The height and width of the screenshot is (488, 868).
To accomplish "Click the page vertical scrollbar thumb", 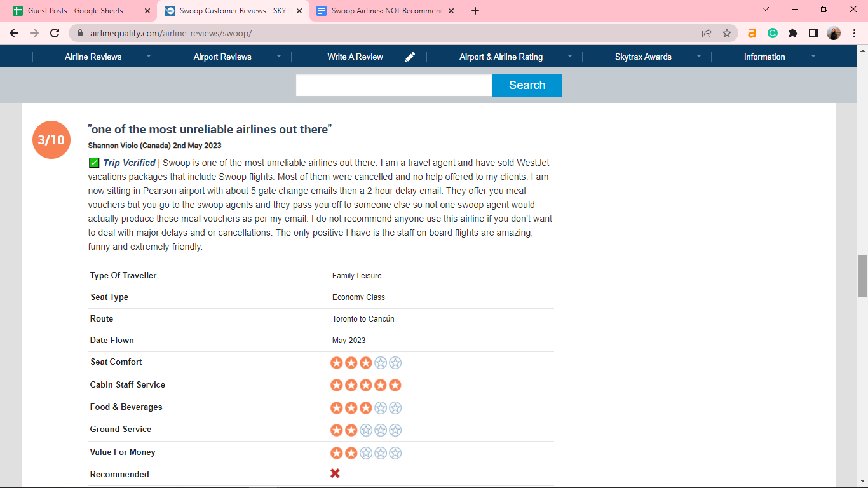I will pos(862,275).
